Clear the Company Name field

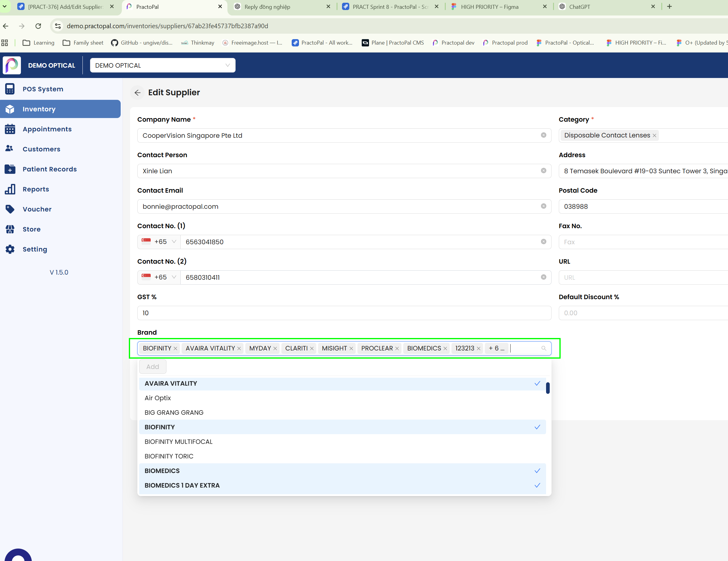tap(543, 135)
